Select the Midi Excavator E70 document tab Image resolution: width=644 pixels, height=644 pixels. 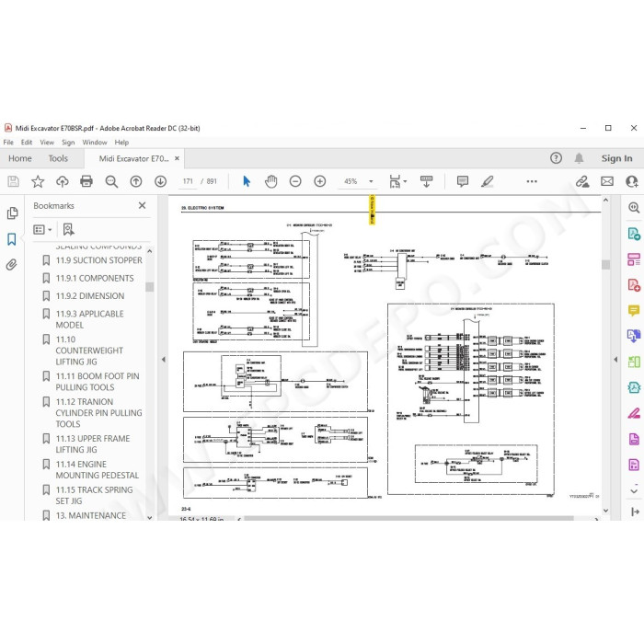[x=134, y=158]
